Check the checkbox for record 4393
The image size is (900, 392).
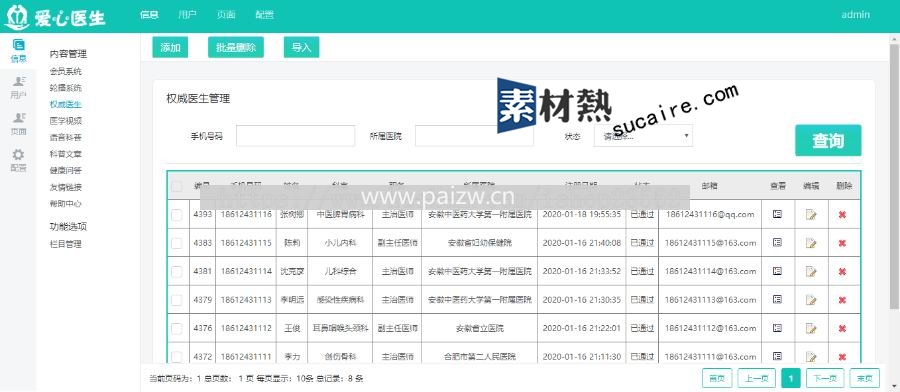[177, 215]
